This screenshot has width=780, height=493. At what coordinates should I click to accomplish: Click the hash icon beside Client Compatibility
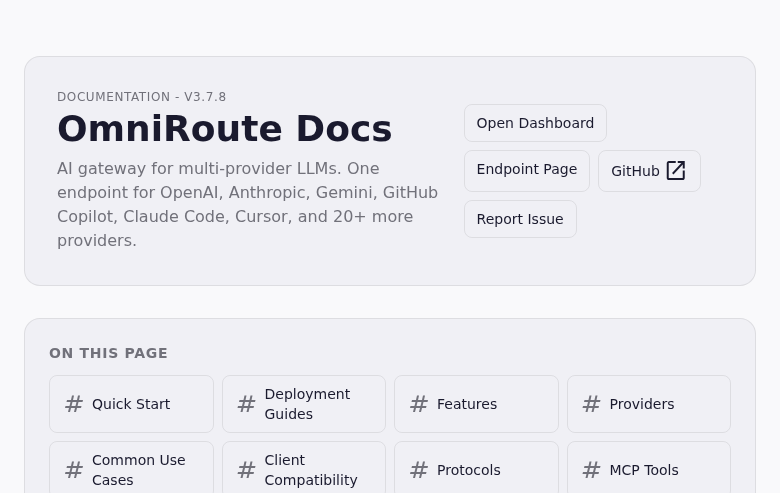[x=246, y=470]
